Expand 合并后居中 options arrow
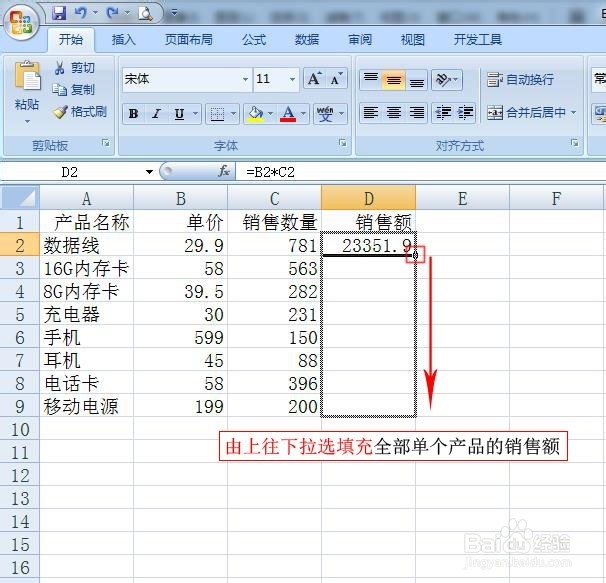The height and width of the screenshot is (583, 606). (x=574, y=113)
